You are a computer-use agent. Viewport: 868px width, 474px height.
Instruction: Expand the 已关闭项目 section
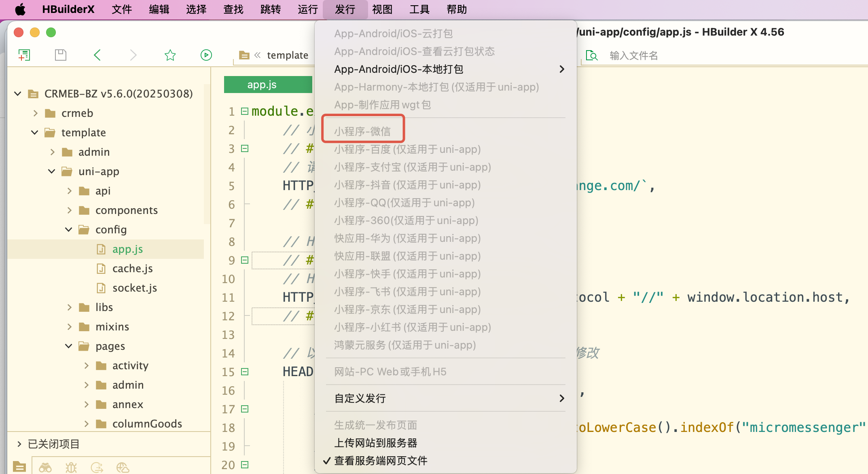[x=19, y=444]
